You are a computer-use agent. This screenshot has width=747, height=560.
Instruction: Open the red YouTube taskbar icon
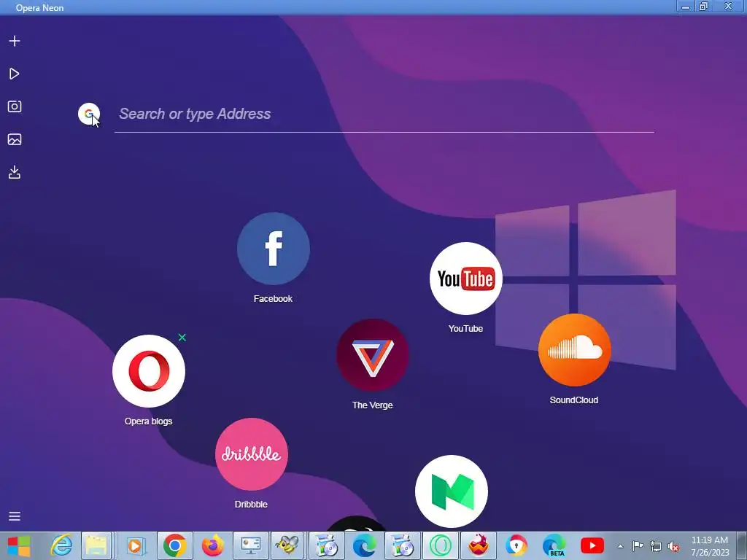pyautogui.click(x=592, y=545)
